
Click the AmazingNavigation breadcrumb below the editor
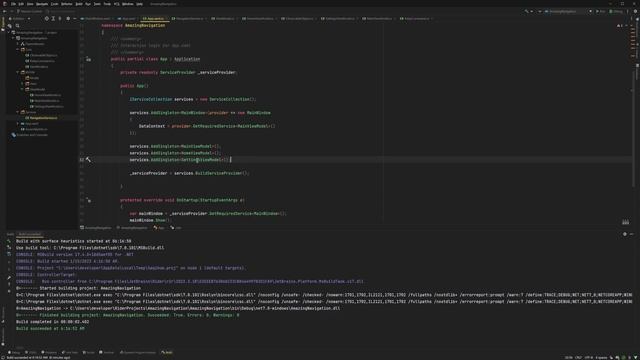96,228
